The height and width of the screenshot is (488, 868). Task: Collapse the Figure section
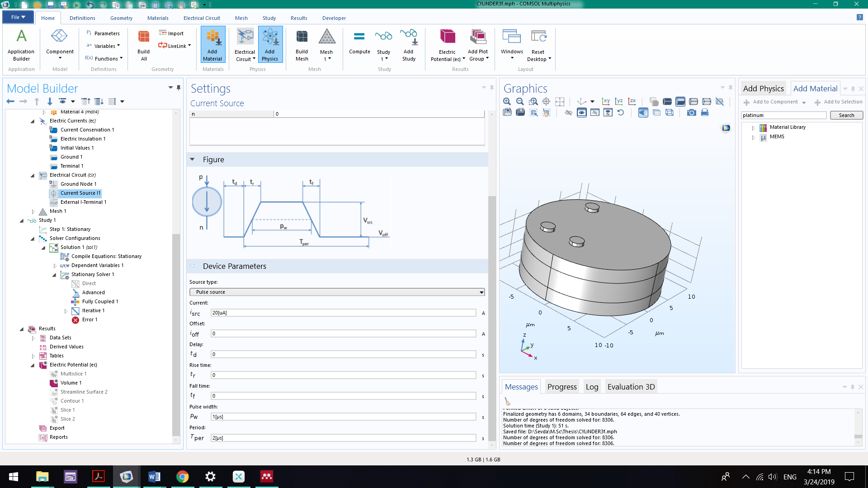(193, 160)
